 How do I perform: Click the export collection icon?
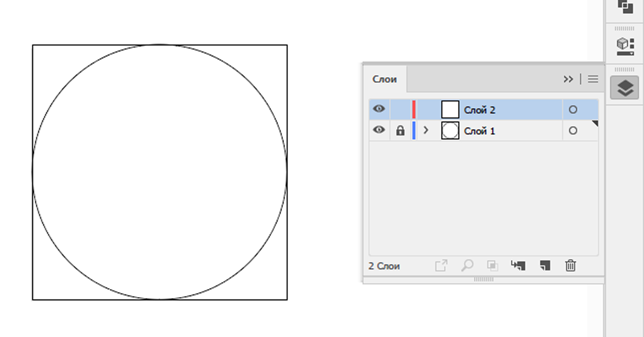click(x=441, y=265)
